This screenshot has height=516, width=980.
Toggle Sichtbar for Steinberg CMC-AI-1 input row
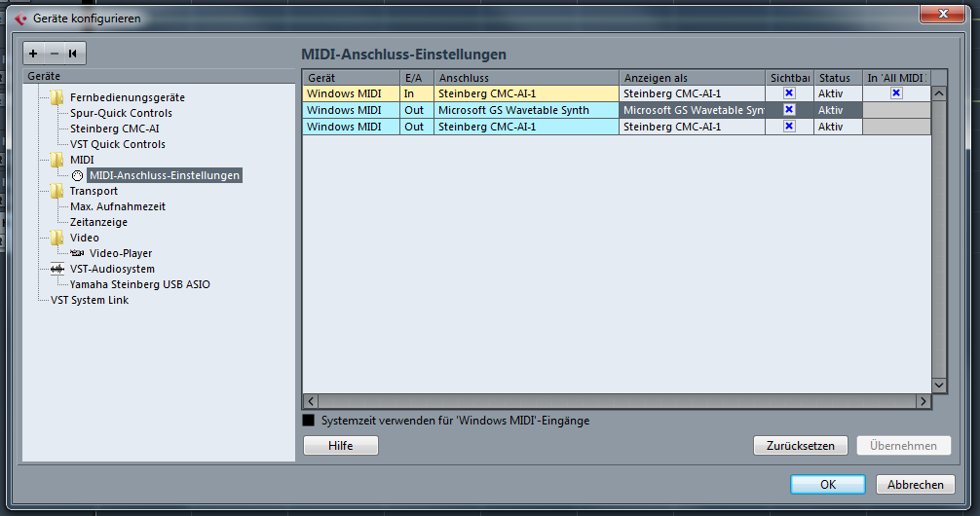click(x=789, y=93)
